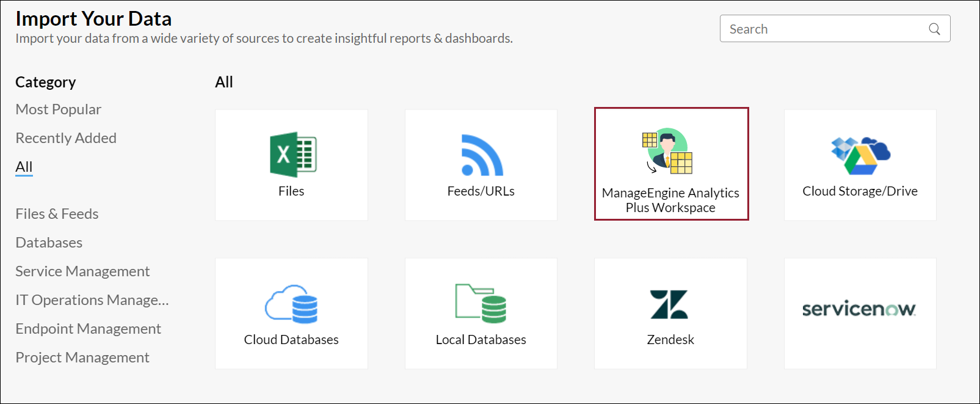Image resolution: width=980 pixels, height=404 pixels.
Task: Click the Excel Files icon
Action: [x=293, y=155]
